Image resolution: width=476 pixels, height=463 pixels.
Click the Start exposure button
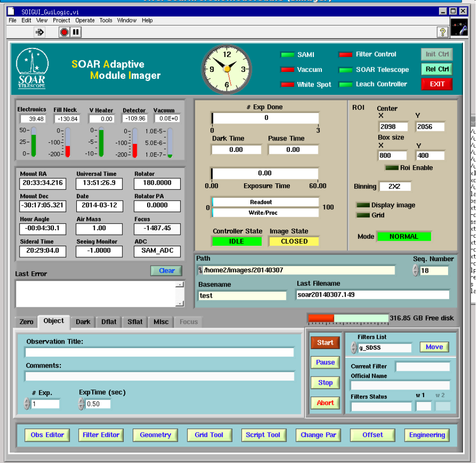325,343
